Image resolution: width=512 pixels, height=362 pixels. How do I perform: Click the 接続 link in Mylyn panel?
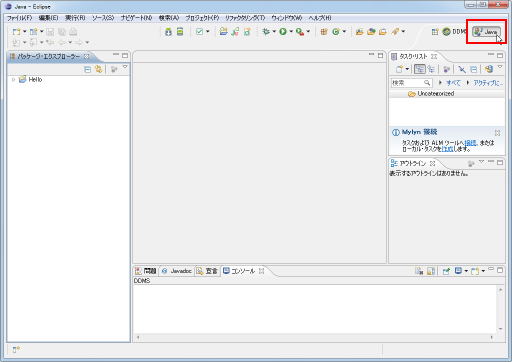(470, 143)
